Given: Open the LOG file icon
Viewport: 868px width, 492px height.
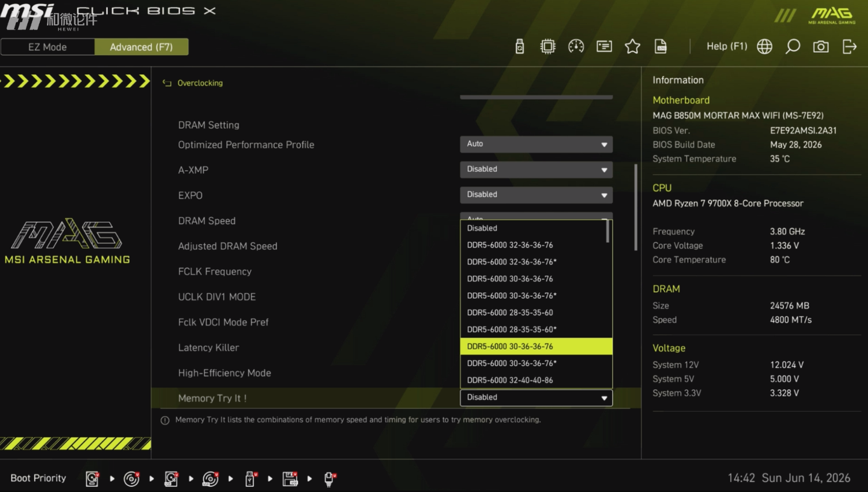Looking at the screenshot, I should (661, 46).
